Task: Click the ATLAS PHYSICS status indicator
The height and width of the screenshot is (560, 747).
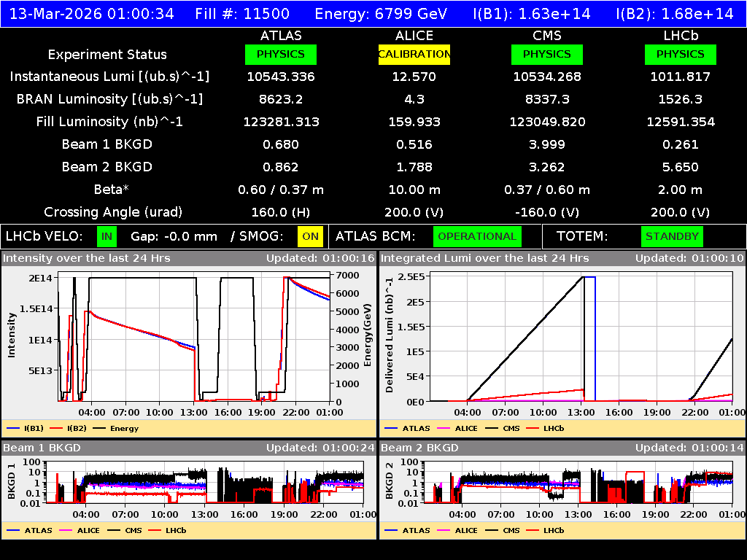Action: (x=281, y=54)
